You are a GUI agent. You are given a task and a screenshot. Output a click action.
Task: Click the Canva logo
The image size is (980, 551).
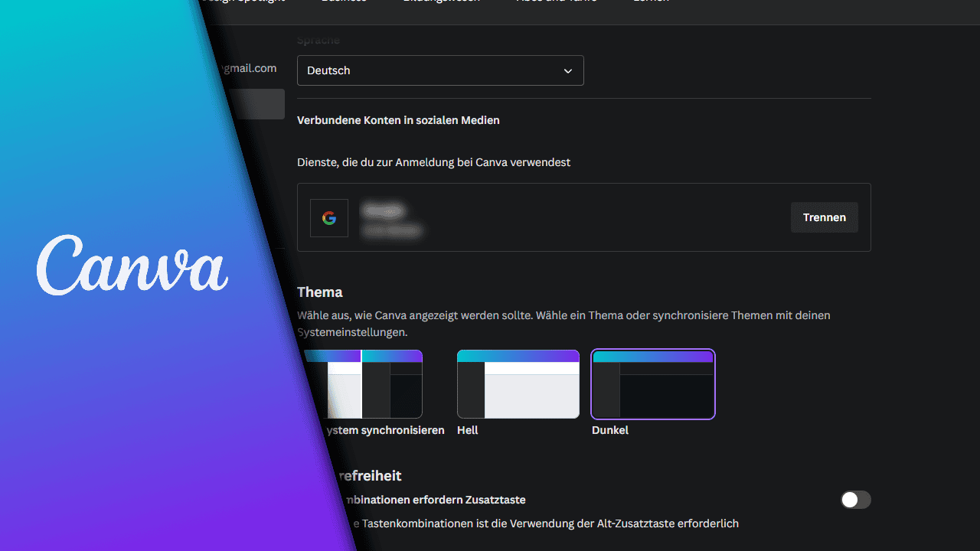pyautogui.click(x=132, y=266)
